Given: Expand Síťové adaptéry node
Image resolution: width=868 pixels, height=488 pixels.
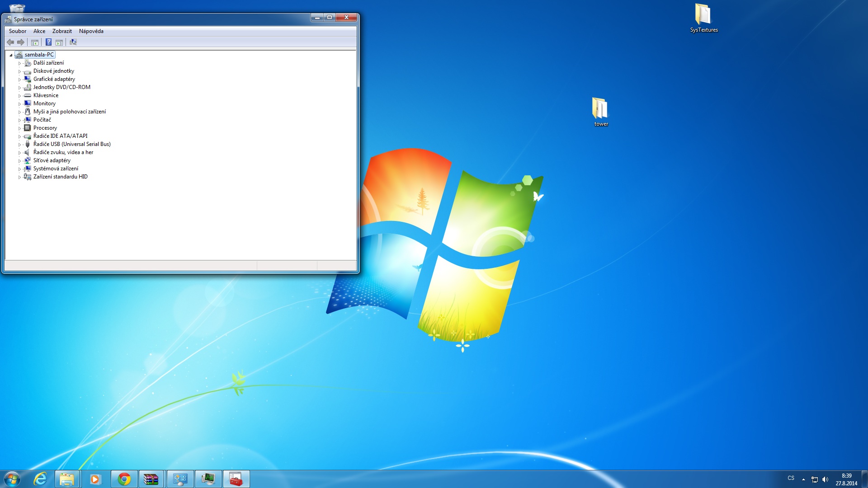Looking at the screenshot, I should pos(19,161).
